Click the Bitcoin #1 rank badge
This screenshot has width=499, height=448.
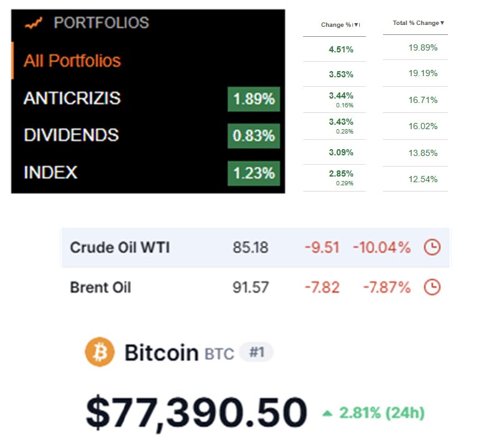256,352
